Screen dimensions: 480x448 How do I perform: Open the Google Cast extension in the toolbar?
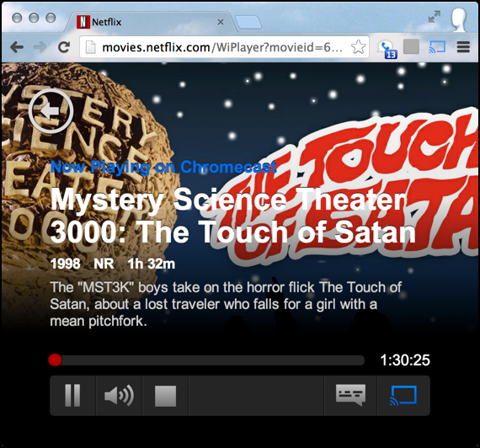(x=437, y=47)
